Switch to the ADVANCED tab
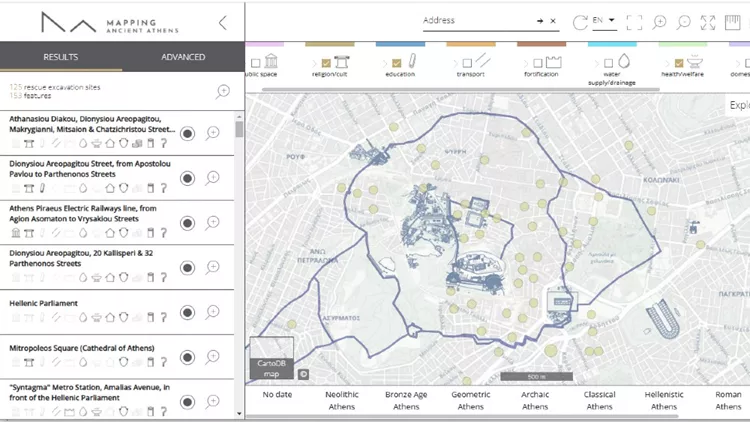This screenshot has height=422, width=750. coord(183,57)
